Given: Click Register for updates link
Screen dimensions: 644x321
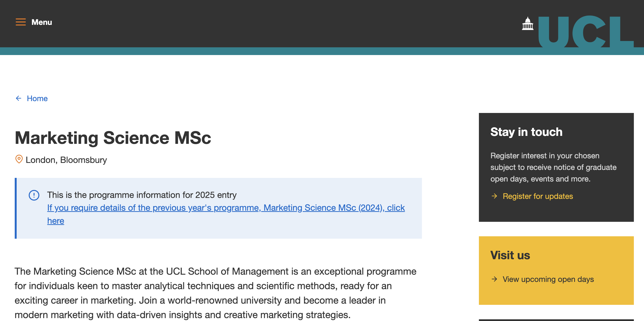Looking at the screenshot, I should pos(538,196).
